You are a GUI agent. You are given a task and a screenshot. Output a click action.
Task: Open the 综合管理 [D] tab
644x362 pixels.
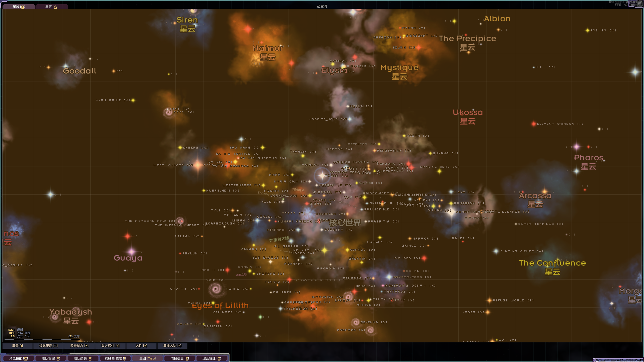click(x=212, y=358)
